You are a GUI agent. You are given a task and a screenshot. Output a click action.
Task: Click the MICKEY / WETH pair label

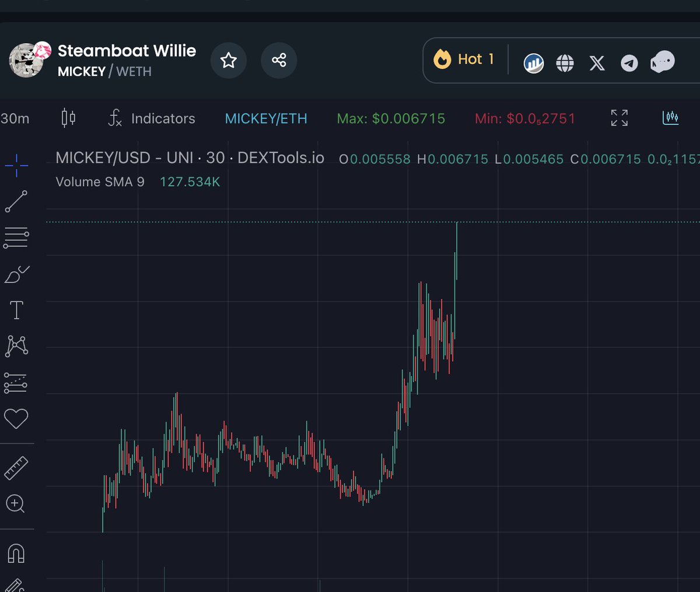(x=104, y=71)
